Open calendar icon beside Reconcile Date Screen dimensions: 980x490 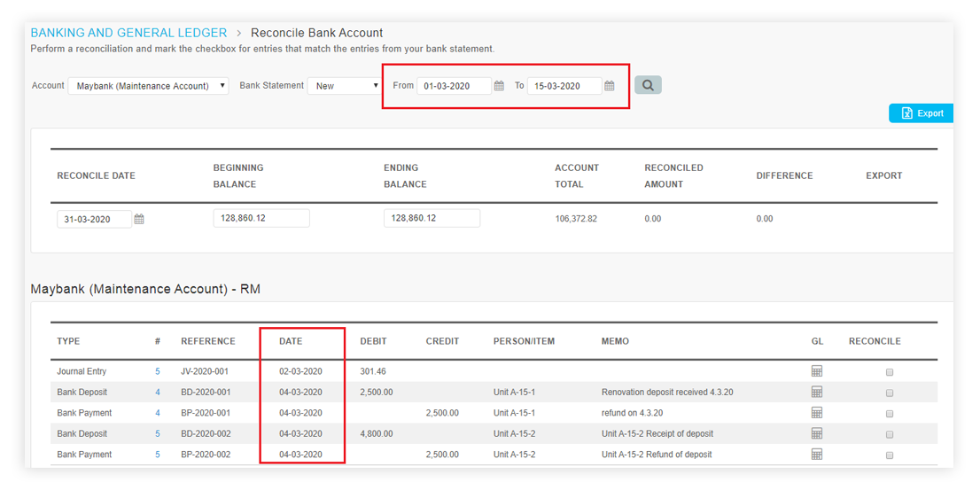click(139, 220)
